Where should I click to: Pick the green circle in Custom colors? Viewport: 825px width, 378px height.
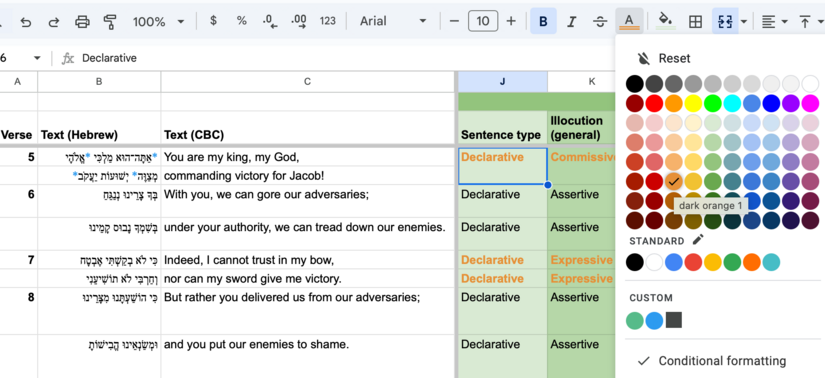635,320
